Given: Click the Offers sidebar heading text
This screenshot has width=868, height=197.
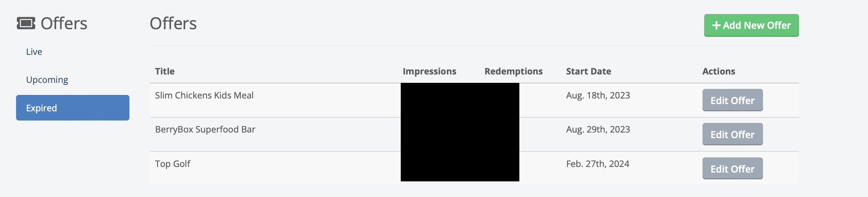Looking at the screenshot, I should (x=64, y=23).
